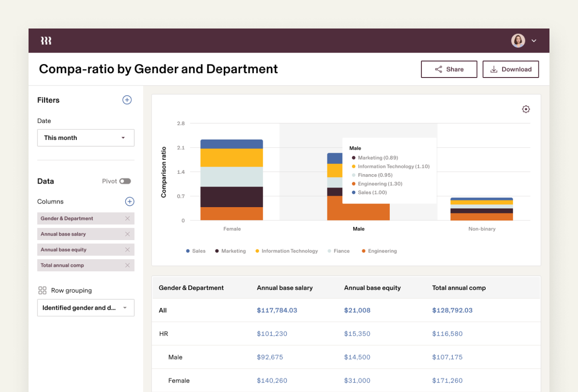The height and width of the screenshot is (392, 578).
Task: Sort by Gender & Department table header
Action: (191, 288)
